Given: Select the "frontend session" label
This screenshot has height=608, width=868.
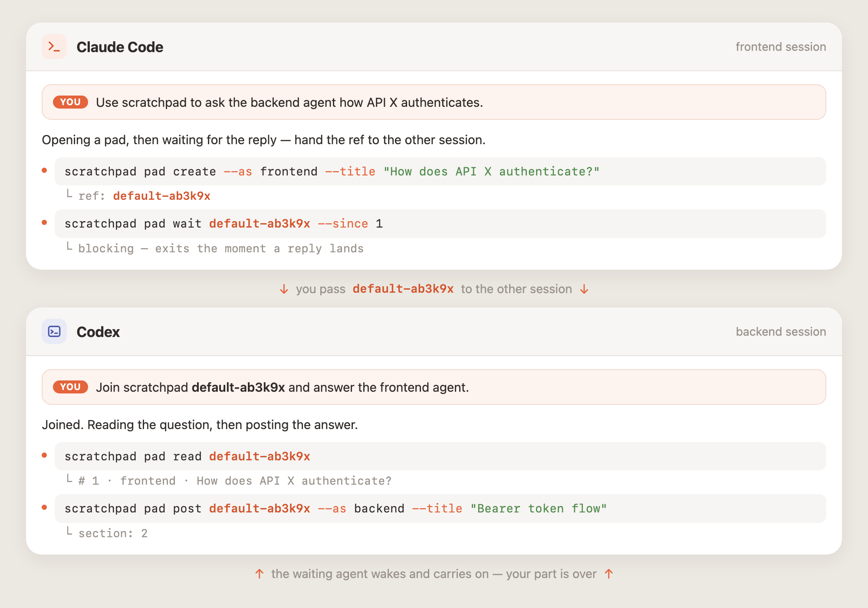Looking at the screenshot, I should pos(781,47).
